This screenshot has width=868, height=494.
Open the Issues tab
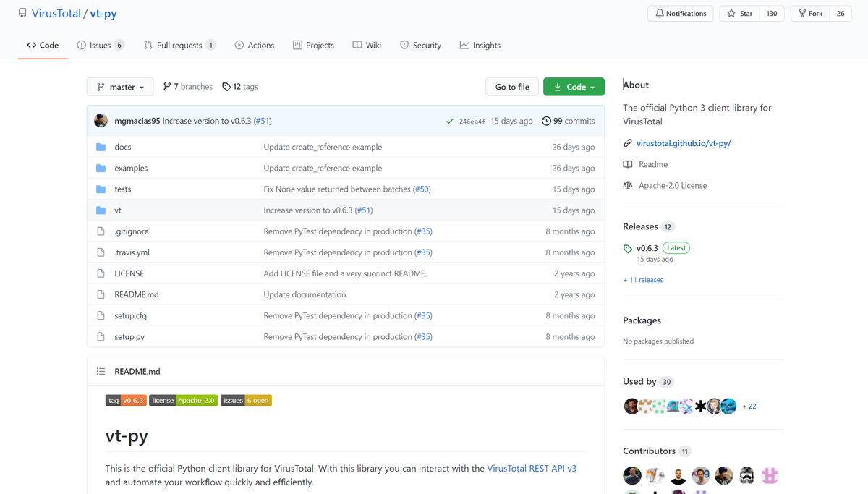(101, 45)
